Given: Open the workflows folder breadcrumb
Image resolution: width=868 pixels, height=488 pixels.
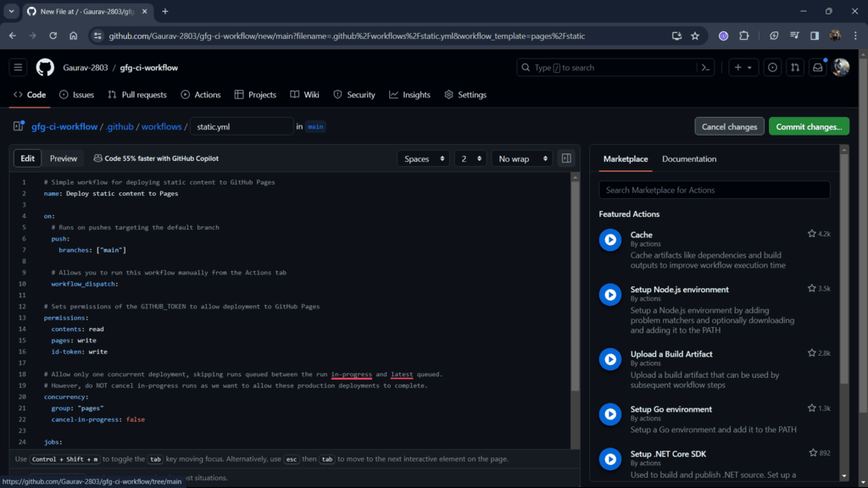Looking at the screenshot, I should pos(162,126).
